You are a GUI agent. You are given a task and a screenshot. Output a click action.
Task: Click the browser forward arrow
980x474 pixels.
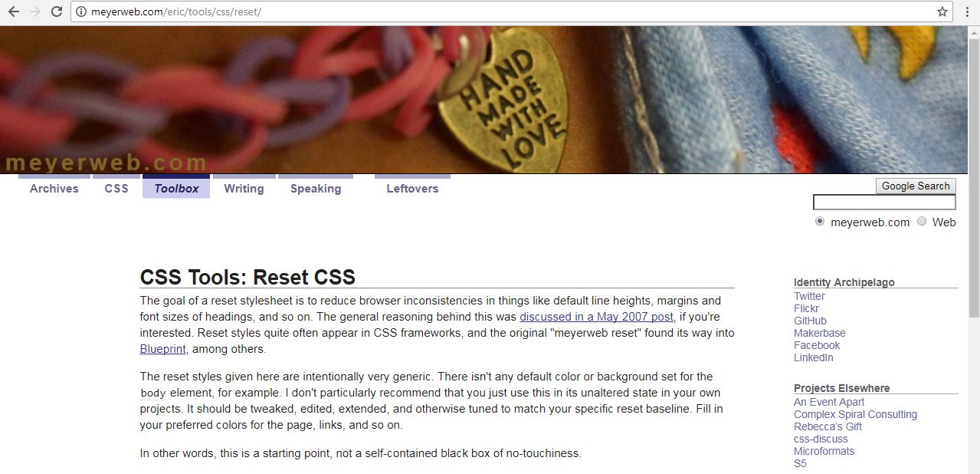pos(34,12)
